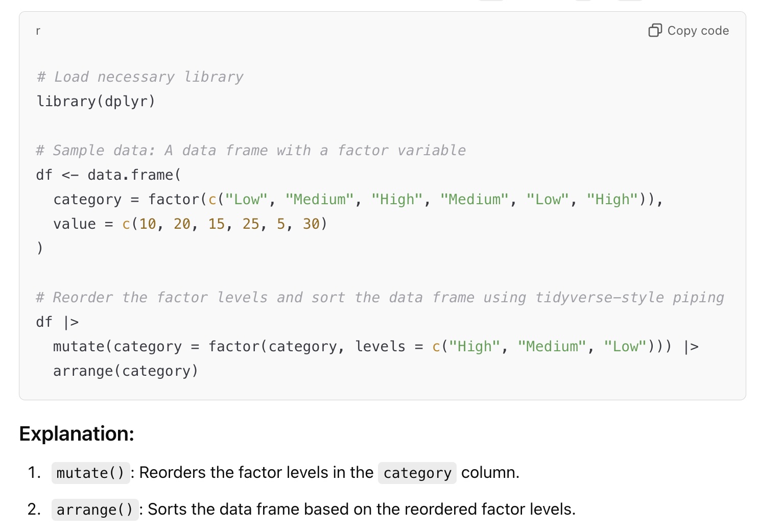Click the "Explanation:" heading
758x532 pixels.
77,433
